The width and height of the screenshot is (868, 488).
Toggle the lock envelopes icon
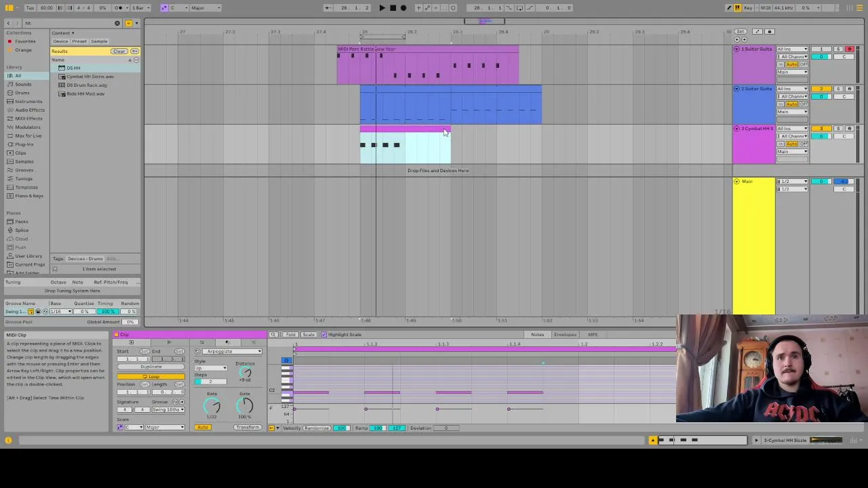point(769,32)
